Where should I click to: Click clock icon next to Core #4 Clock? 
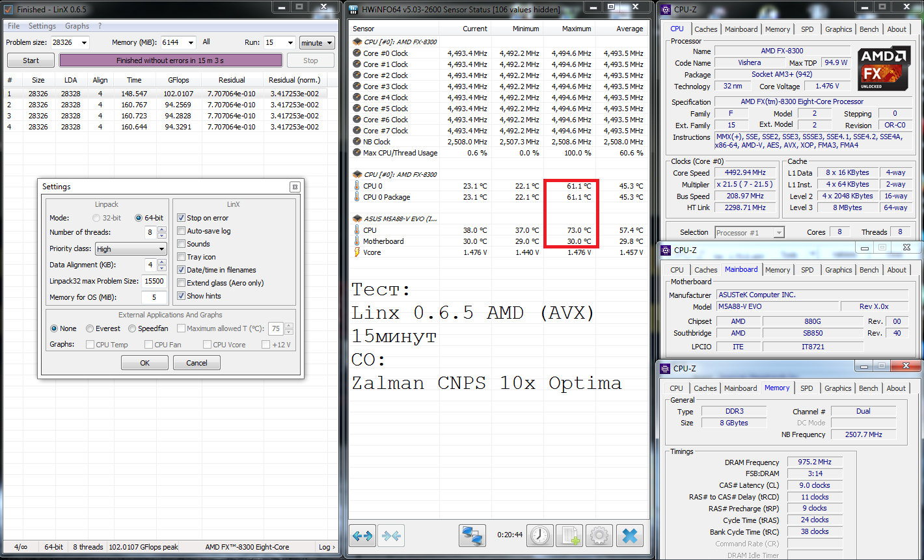(x=357, y=98)
